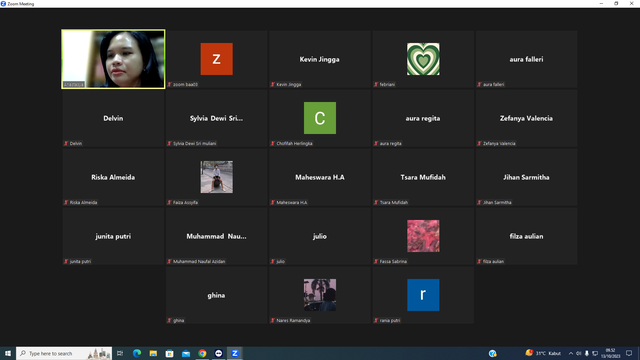Click the large Jihan Sarmitha name
The image size is (640, 360).
pyautogui.click(x=526, y=177)
